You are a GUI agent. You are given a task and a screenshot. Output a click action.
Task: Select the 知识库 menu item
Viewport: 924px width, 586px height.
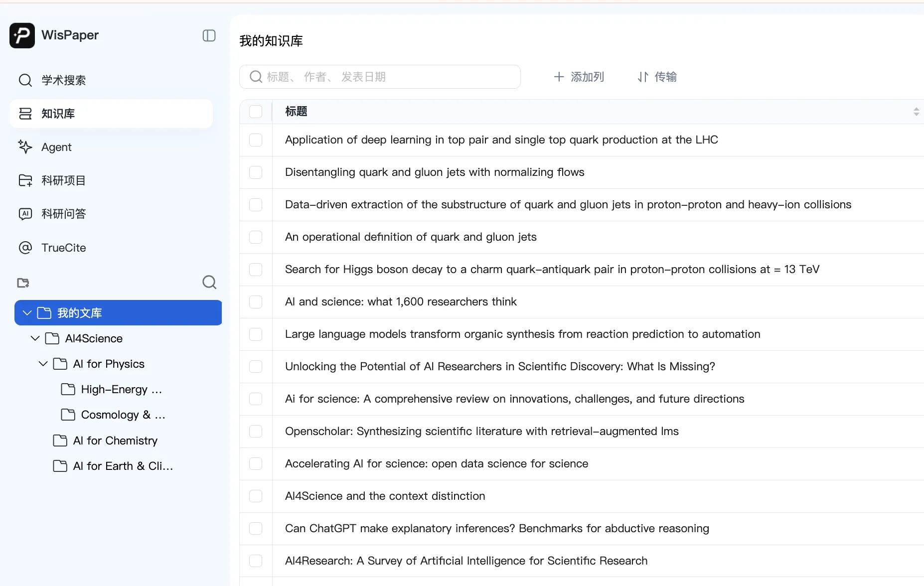pyautogui.click(x=111, y=114)
